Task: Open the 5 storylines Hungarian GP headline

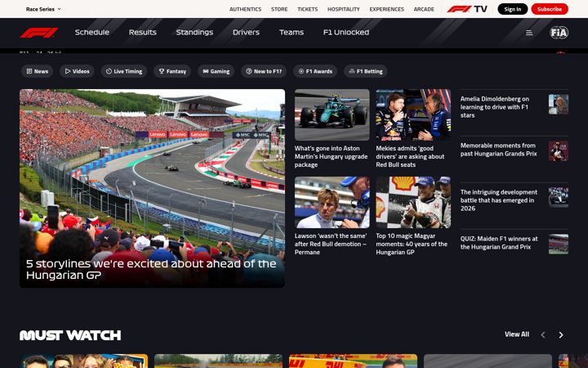Action: pyautogui.click(x=151, y=269)
